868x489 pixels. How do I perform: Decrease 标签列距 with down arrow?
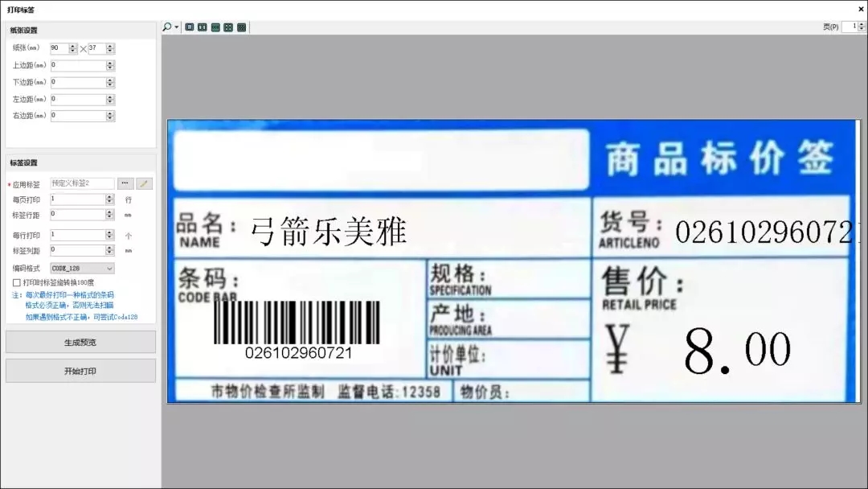(x=109, y=253)
